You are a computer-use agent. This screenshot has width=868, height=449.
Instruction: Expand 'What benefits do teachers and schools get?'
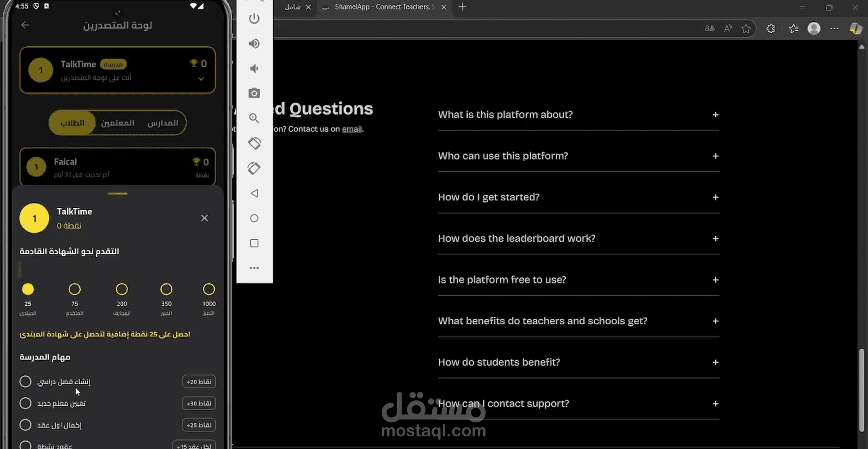(x=578, y=321)
